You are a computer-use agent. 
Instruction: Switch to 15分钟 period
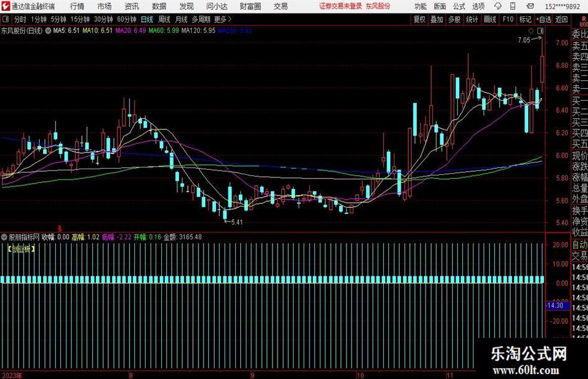pos(80,19)
